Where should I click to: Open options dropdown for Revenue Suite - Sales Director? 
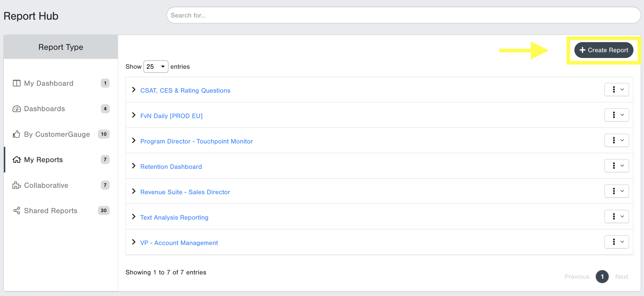point(616,191)
